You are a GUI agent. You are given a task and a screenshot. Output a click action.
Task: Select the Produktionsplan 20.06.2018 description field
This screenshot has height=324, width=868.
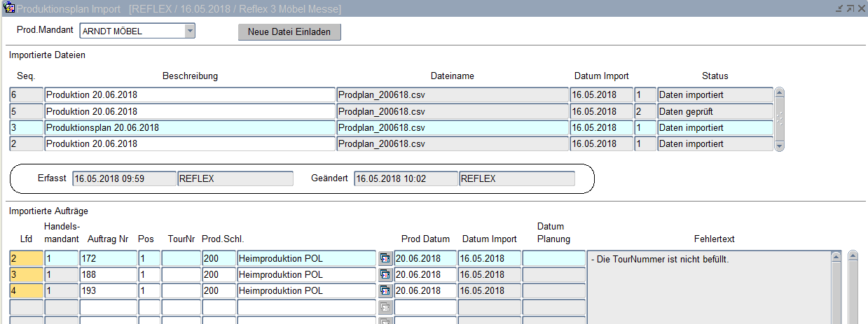click(190, 128)
